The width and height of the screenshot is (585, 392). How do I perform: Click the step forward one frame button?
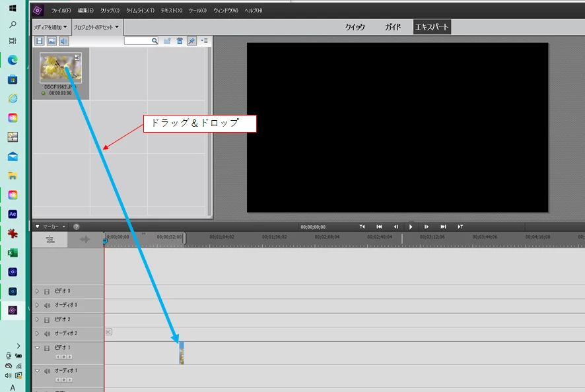(427, 227)
